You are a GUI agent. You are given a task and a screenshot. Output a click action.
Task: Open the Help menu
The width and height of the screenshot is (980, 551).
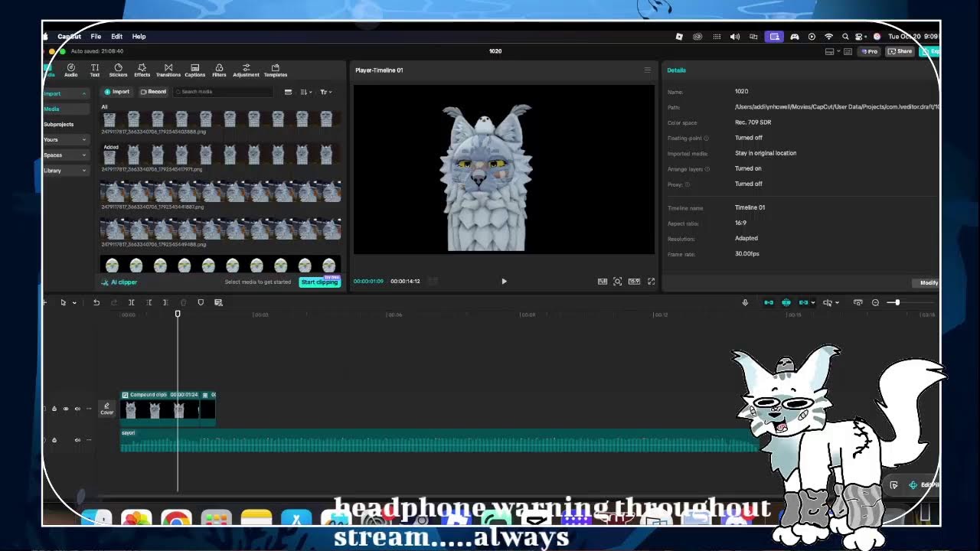[x=139, y=36]
